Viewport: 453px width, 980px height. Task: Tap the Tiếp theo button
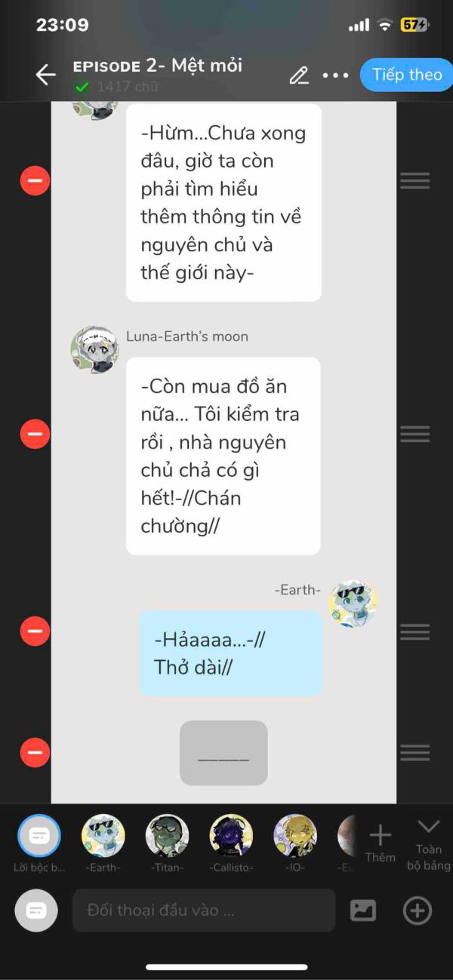(x=407, y=75)
